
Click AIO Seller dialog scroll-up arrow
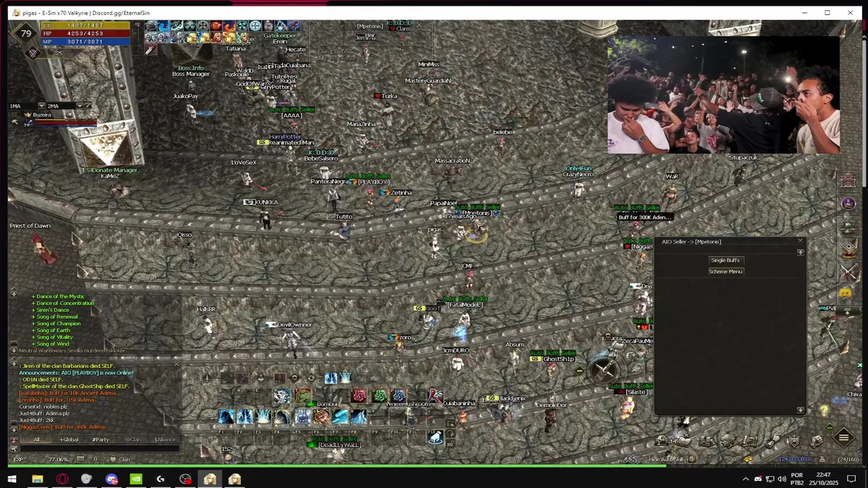(x=801, y=252)
